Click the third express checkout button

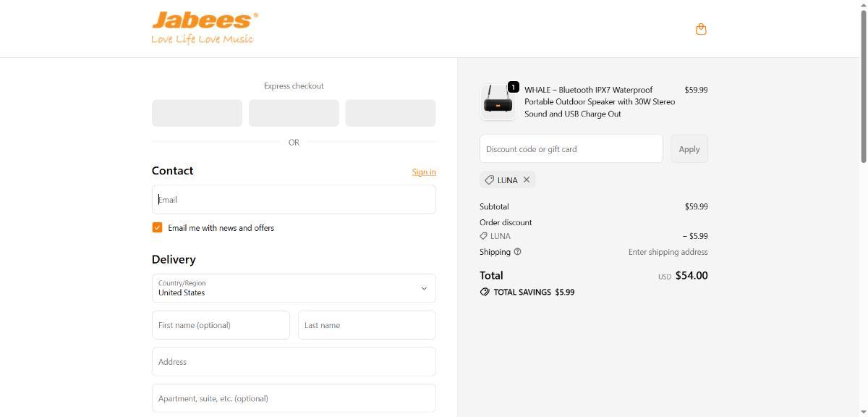click(x=391, y=113)
